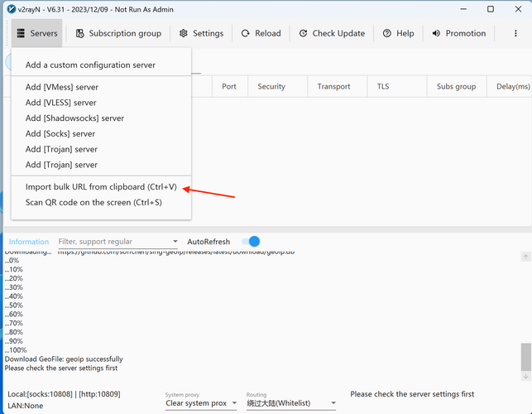Click the Servers menu hamburger icon
Viewport: 532px width, 414px height.
[x=21, y=33]
